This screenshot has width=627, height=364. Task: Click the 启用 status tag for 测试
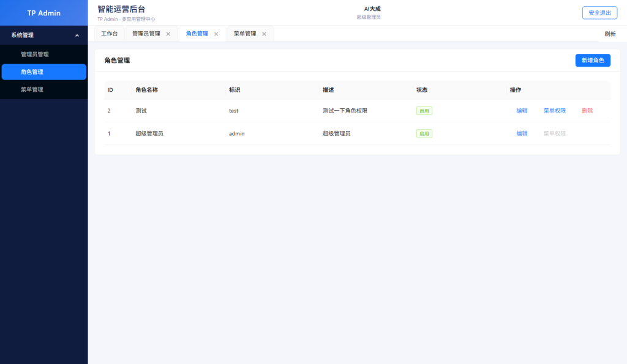[424, 111]
